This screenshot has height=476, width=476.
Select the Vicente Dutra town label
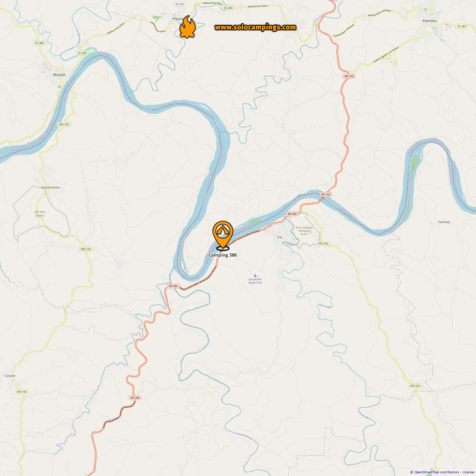[50, 187]
